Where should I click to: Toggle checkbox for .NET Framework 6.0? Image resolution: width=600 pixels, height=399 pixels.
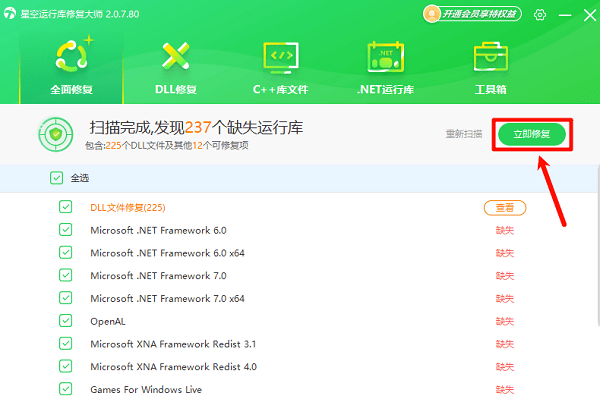click(65, 230)
